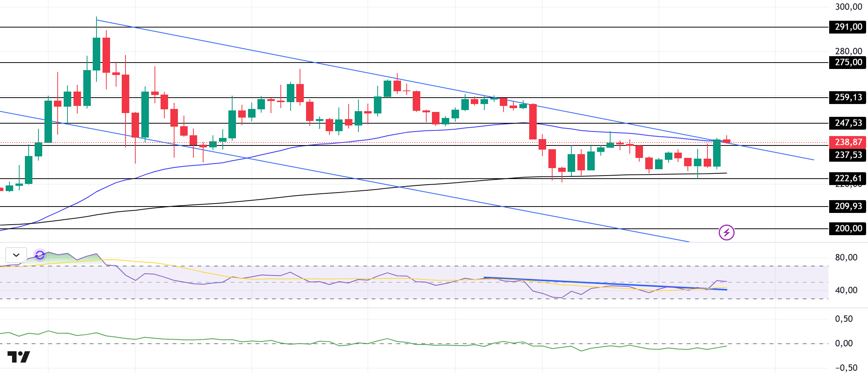Click the 300,00 price axis value
Viewport: 868px width, 378px height.
coord(848,7)
